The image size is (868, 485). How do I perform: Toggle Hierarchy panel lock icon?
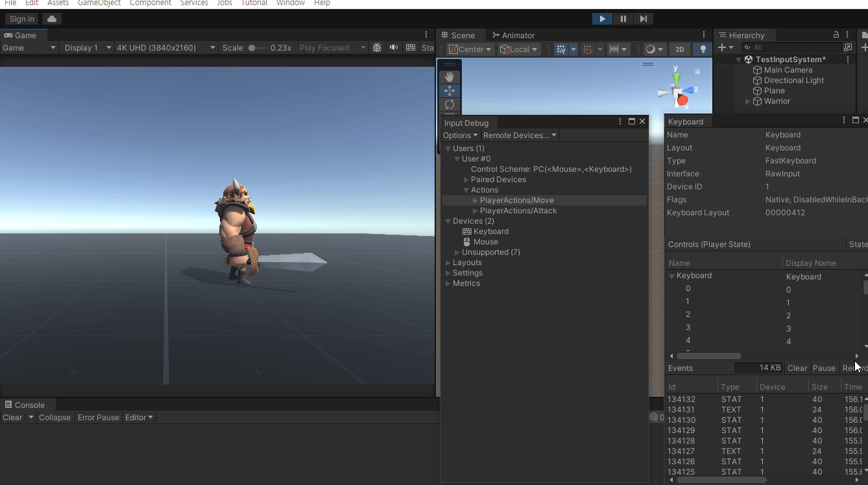(836, 35)
